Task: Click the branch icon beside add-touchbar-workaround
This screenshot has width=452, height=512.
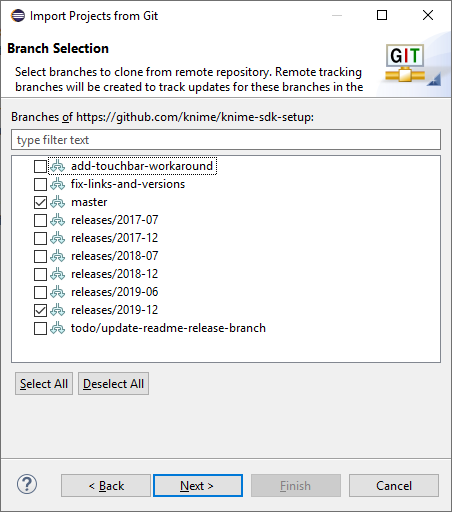Action: point(58,166)
